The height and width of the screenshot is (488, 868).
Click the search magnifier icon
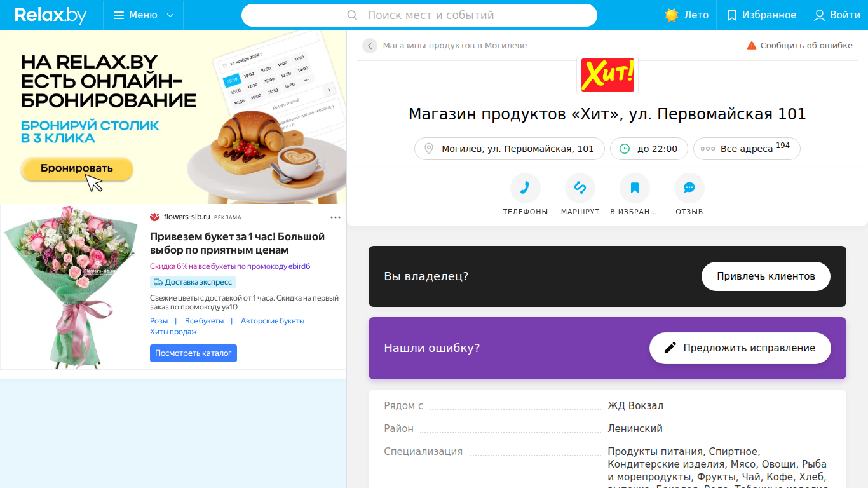pos(353,15)
